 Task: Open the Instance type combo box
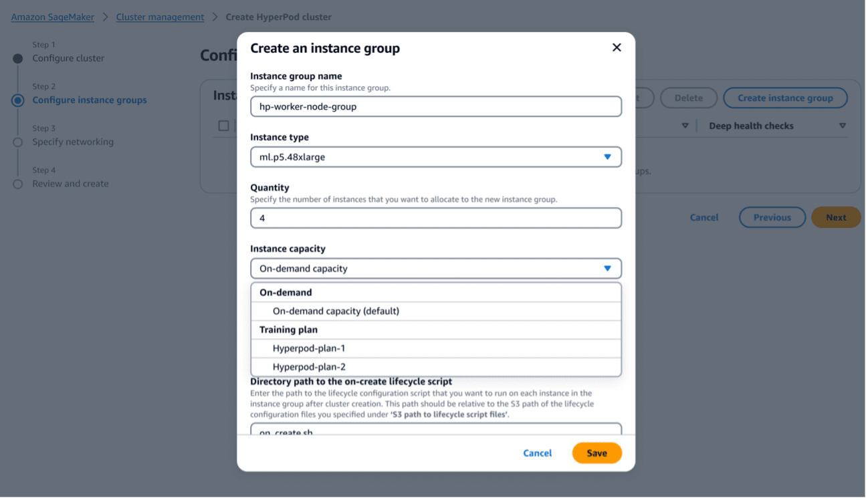(436, 156)
